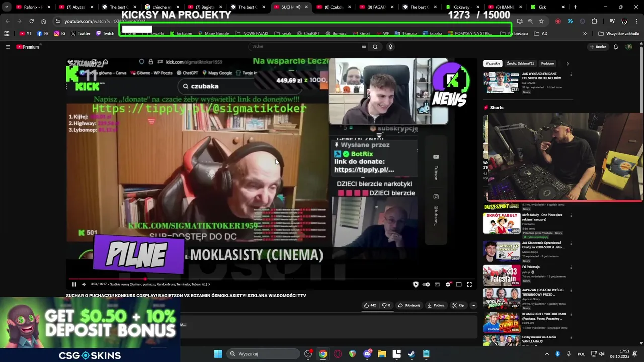Image resolution: width=644 pixels, height=362 pixels.
Task: Open video player settings gear
Action: click(448, 284)
